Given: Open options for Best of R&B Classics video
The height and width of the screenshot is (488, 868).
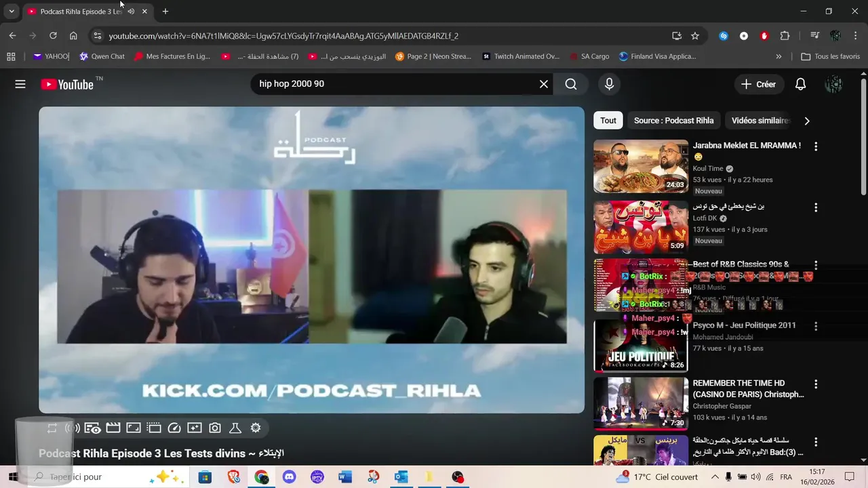Looking at the screenshot, I should tap(816, 265).
